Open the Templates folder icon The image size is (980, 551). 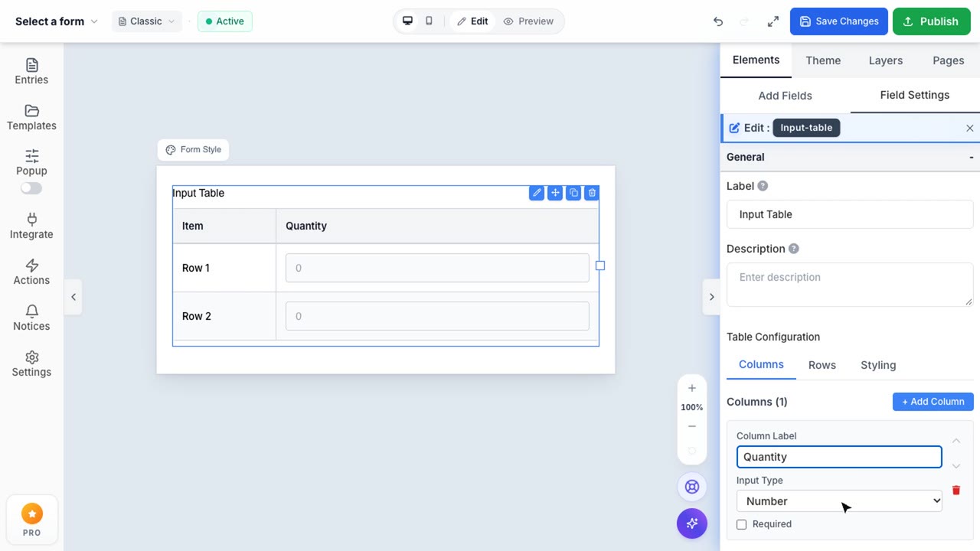31,110
